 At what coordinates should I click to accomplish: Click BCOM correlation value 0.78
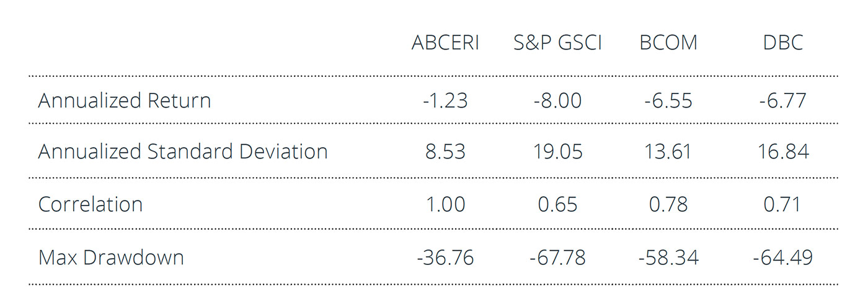(x=668, y=204)
